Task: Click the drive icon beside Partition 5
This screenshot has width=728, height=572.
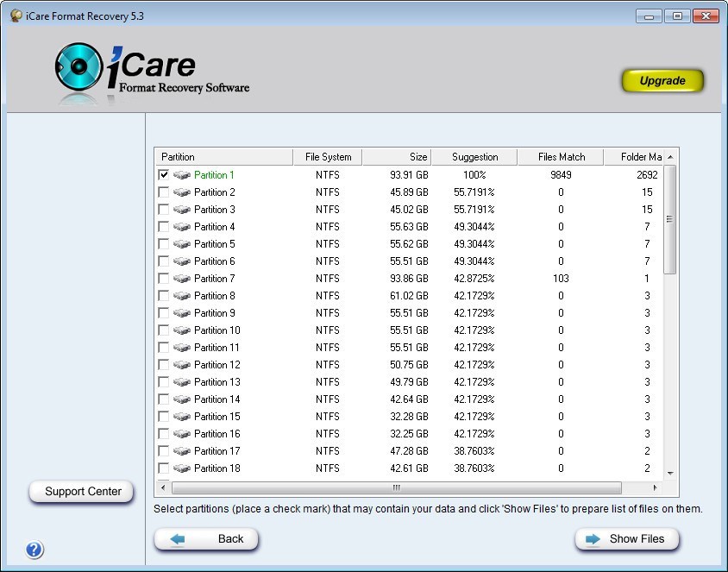Action: 182,244
